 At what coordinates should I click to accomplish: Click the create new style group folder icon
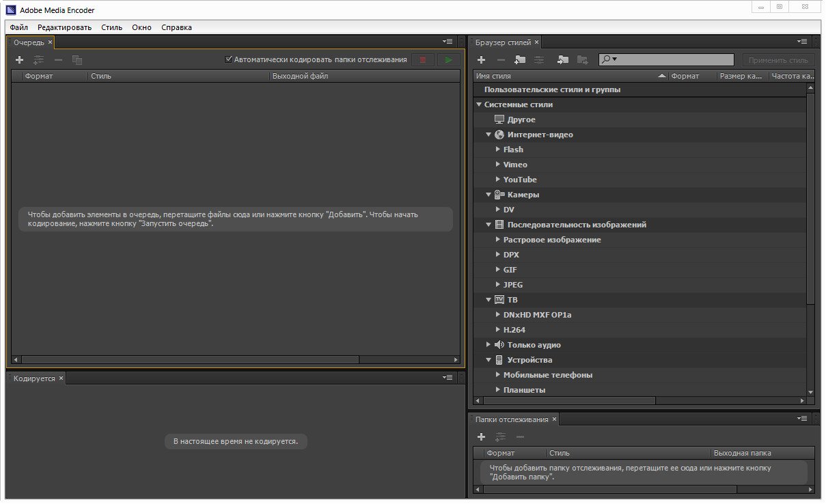(521, 60)
